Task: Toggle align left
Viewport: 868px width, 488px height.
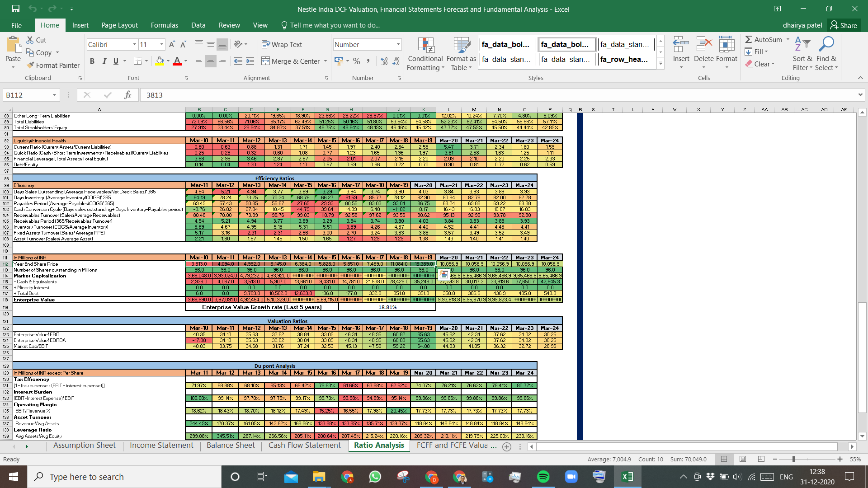Action: pyautogui.click(x=199, y=61)
